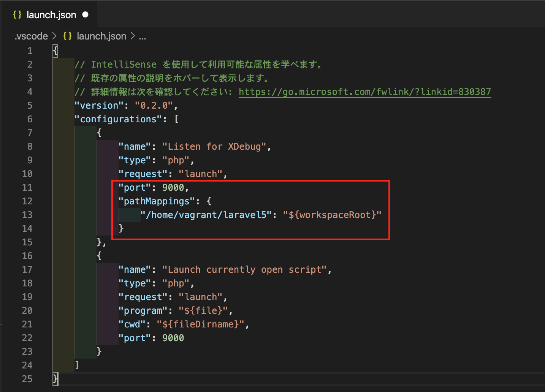Click the "/home/vagrant/laravel5" path key
The image size is (545, 392).
click(x=206, y=215)
